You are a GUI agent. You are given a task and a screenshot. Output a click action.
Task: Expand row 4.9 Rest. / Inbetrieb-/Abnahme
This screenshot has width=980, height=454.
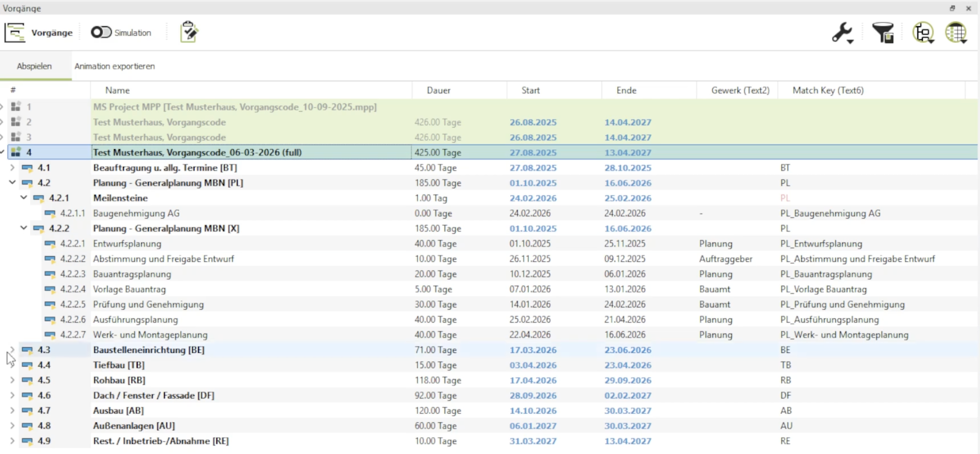[x=12, y=441]
